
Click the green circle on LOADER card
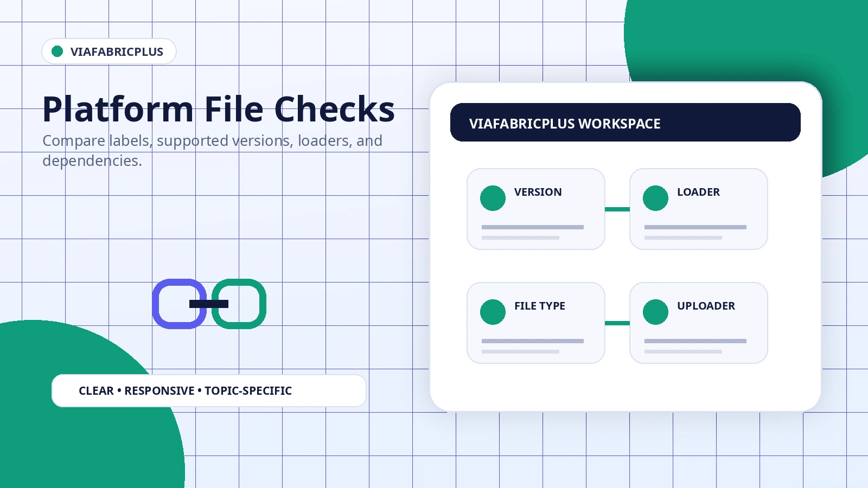coord(655,198)
